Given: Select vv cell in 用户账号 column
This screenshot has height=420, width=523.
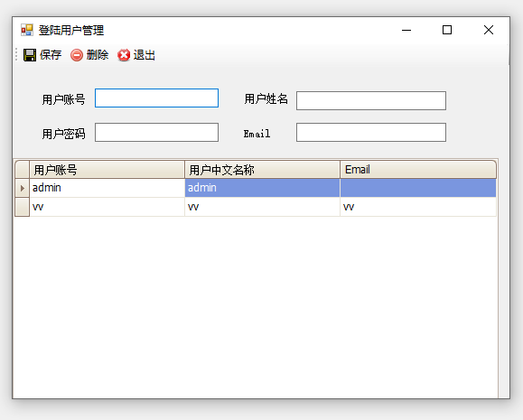Looking at the screenshot, I should (107, 207).
